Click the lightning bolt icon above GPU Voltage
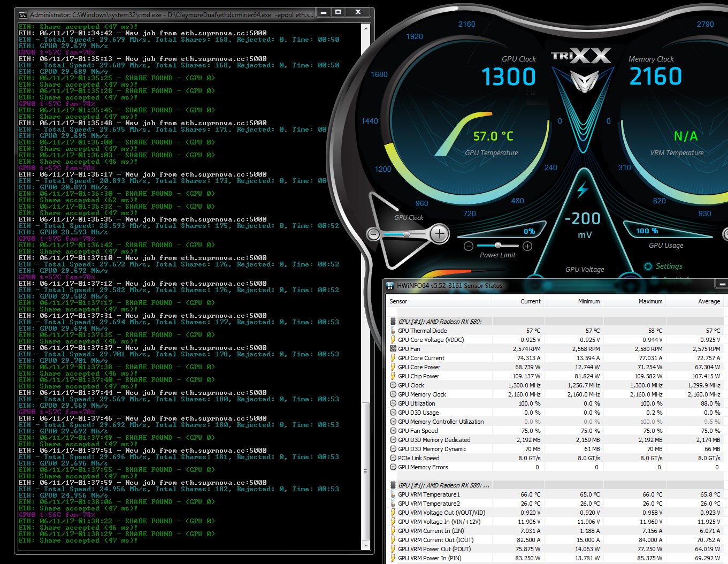Image resolution: width=728 pixels, height=564 pixels. pyautogui.click(x=583, y=189)
